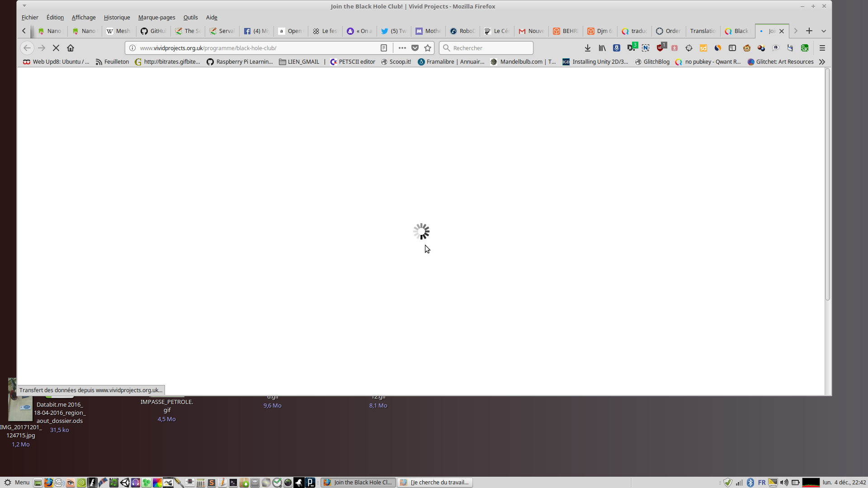Save page to Pocket
The height and width of the screenshot is (488, 868).
coord(415,48)
